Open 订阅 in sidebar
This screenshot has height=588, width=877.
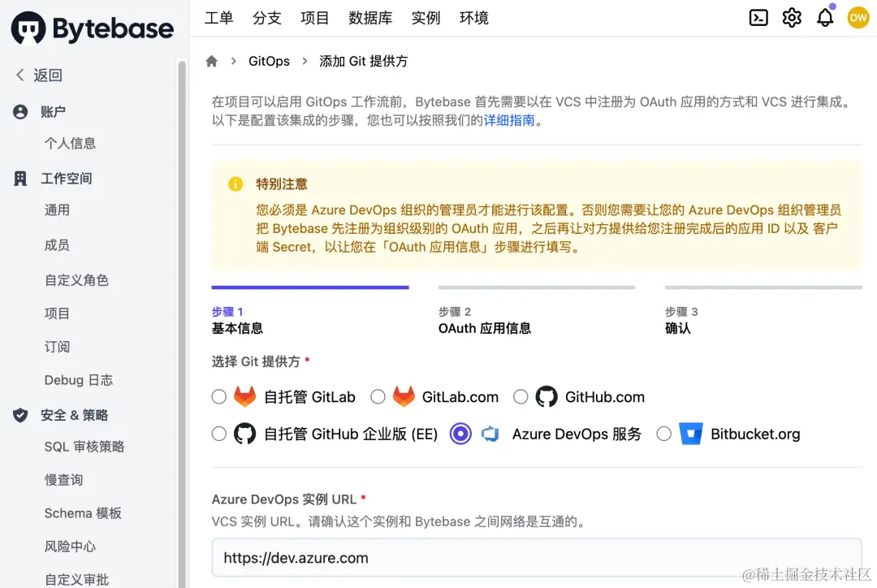57,347
